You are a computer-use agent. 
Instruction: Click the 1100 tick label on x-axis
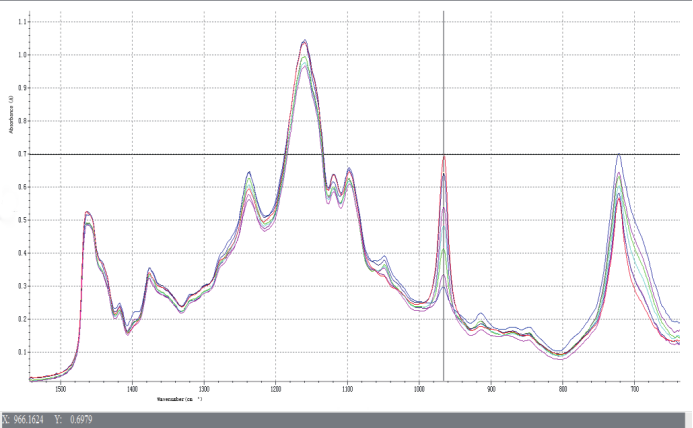tap(347, 389)
